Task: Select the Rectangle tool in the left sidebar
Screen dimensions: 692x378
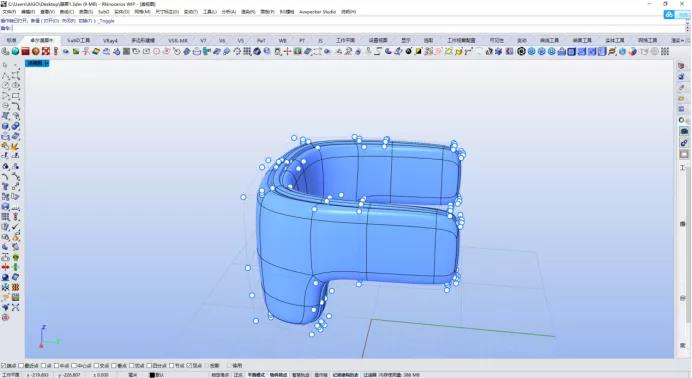Action: [15, 96]
